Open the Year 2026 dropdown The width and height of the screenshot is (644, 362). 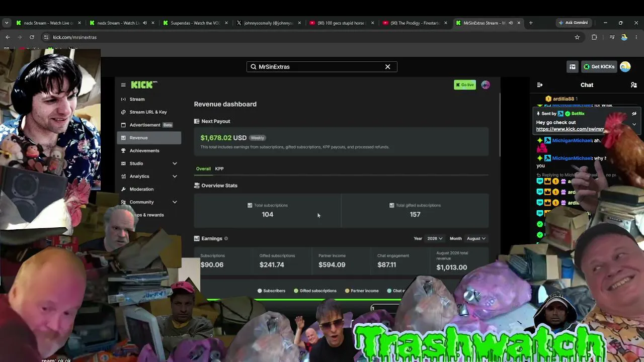435,239
